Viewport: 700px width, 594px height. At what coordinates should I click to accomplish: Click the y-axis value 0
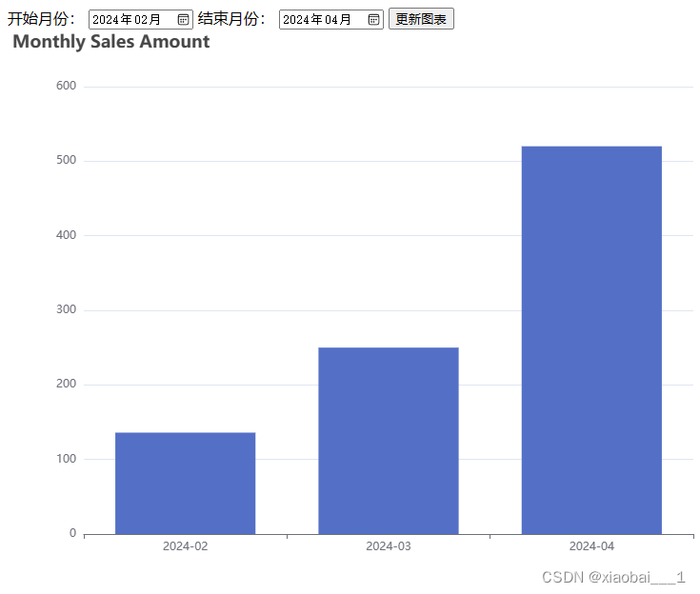point(72,533)
